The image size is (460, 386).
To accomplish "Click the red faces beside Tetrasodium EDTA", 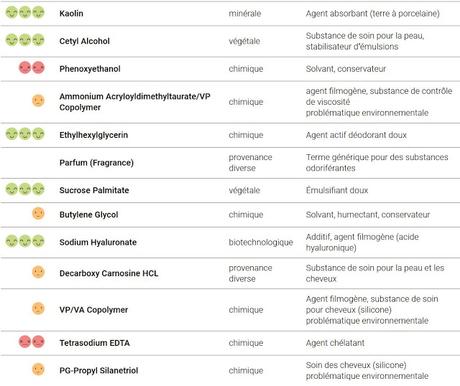I will click(x=32, y=342).
